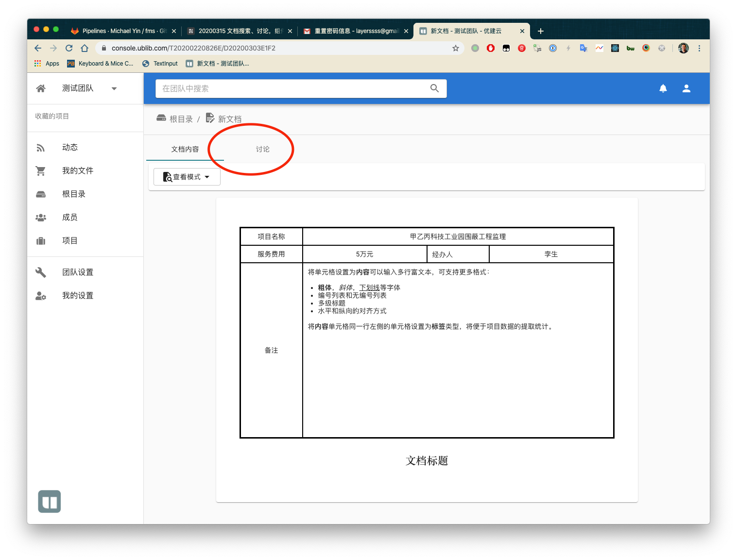Image resolution: width=737 pixels, height=560 pixels.
Task: Open 我的设置 personal settings
Action: pos(77,296)
